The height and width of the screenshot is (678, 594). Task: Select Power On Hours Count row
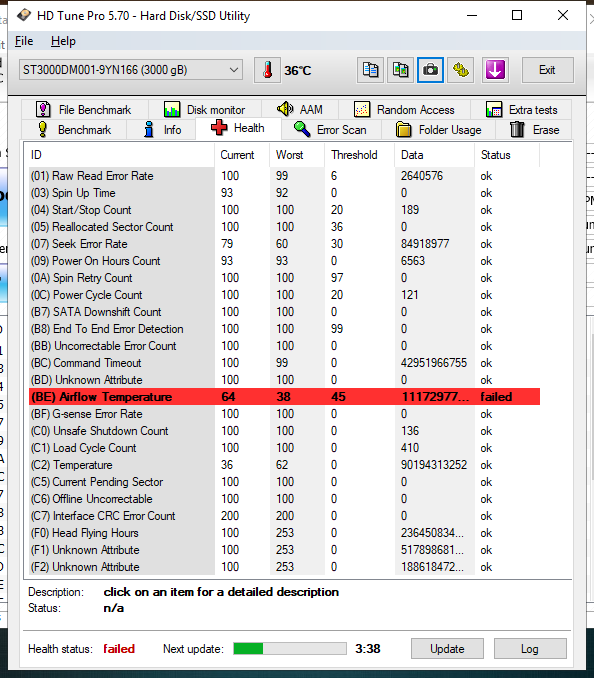coord(284,261)
